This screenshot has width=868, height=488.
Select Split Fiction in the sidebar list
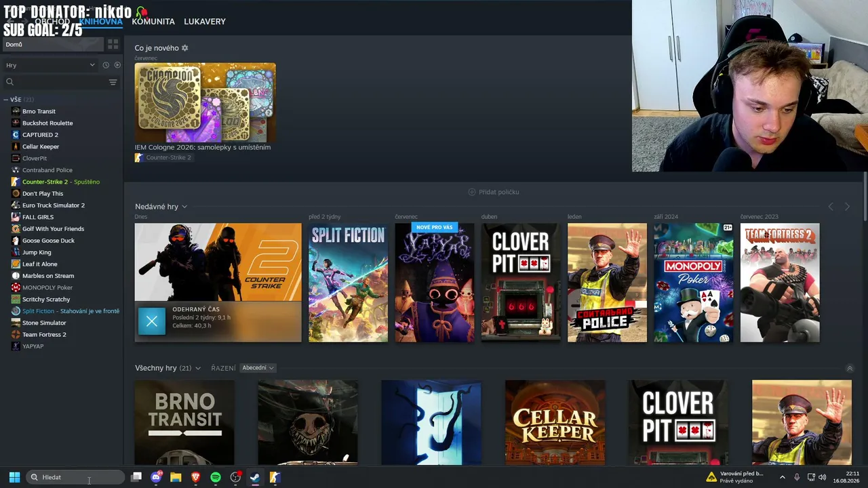(71, 311)
